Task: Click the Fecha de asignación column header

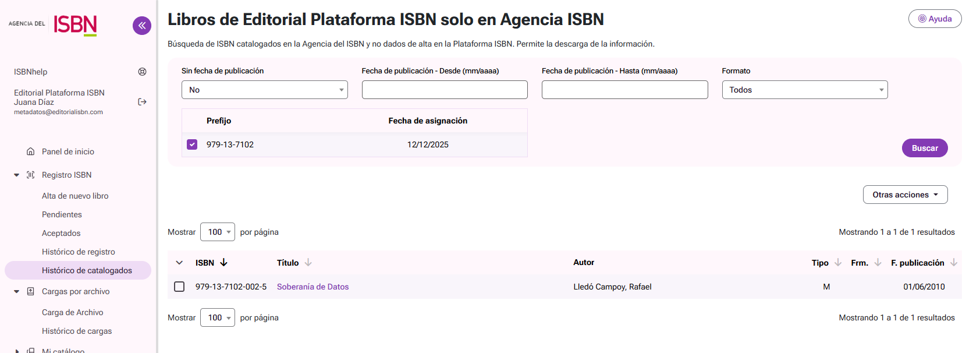Action: click(428, 121)
